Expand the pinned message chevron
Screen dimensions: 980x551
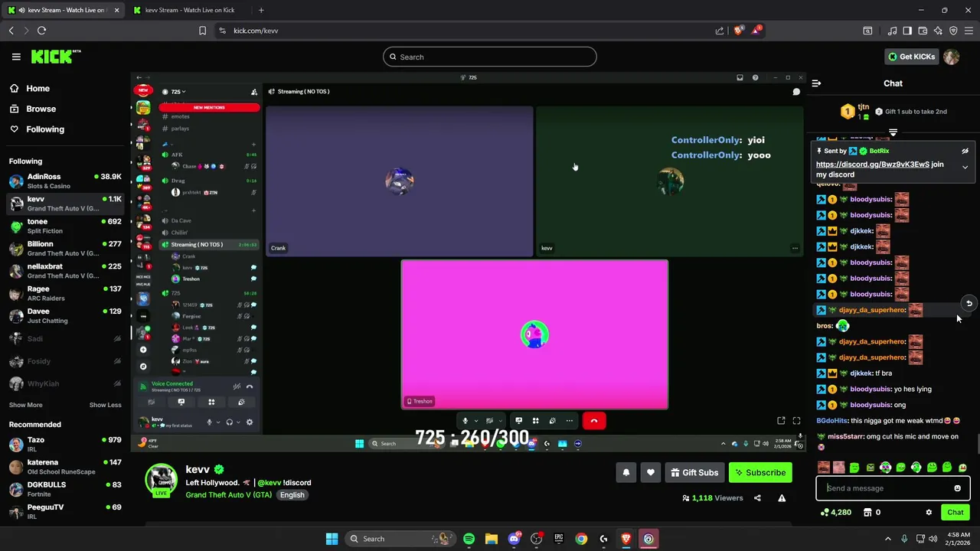pyautogui.click(x=965, y=167)
